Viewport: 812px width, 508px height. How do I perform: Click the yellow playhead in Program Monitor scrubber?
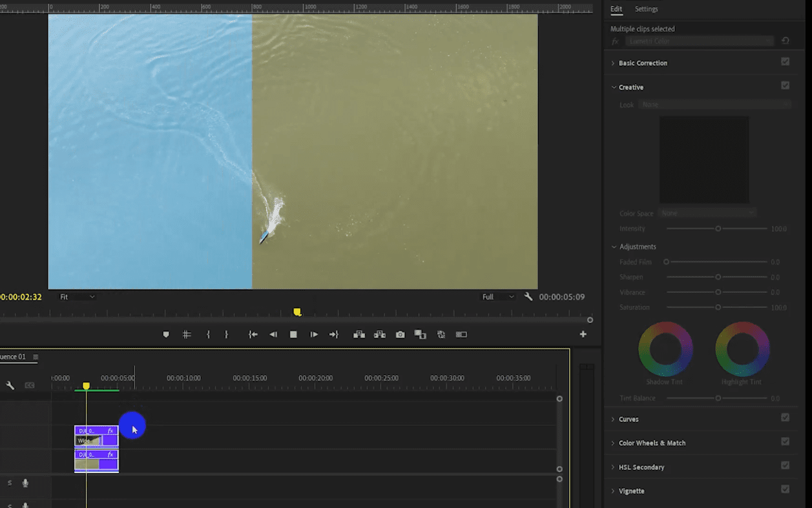pos(297,312)
